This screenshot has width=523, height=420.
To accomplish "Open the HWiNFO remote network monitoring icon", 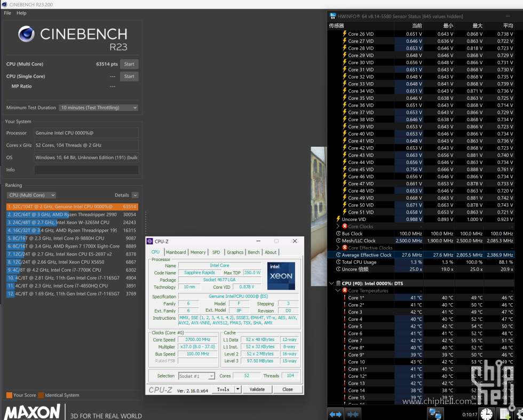I will 435,414.
